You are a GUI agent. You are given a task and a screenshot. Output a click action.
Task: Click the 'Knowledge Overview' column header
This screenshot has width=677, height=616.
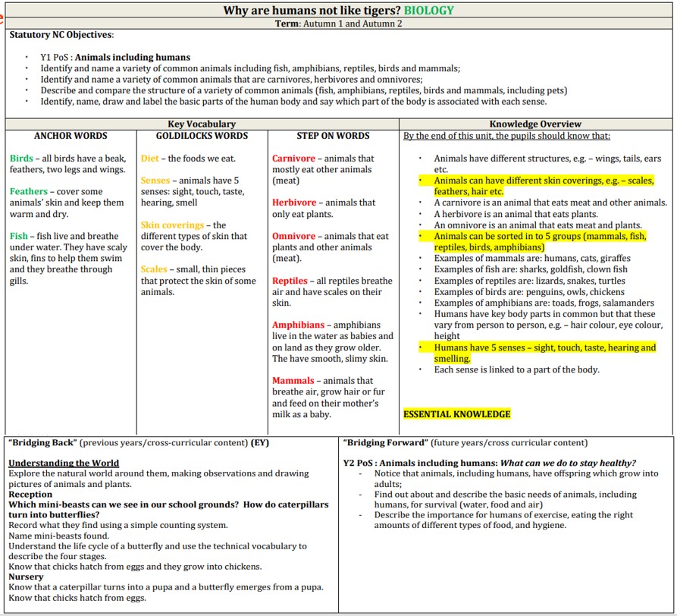point(535,124)
